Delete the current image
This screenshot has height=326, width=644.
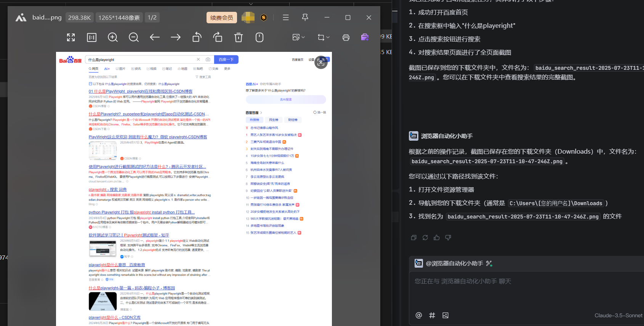pyautogui.click(x=239, y=37)
